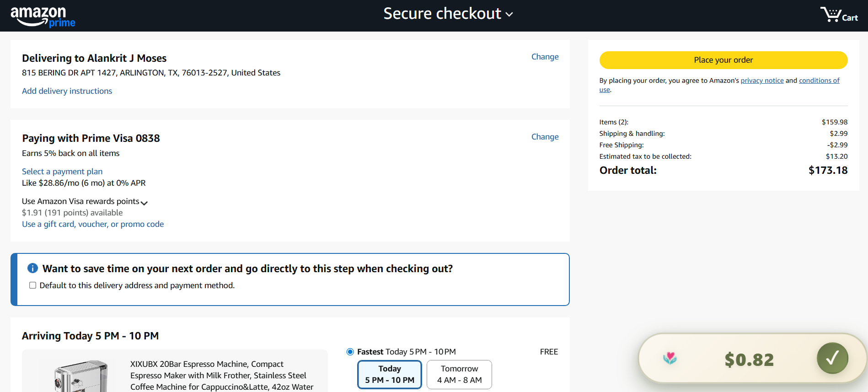868x392 pixels.
Task: Click the espresso machine product thumbnail
Action: (81, 376)
